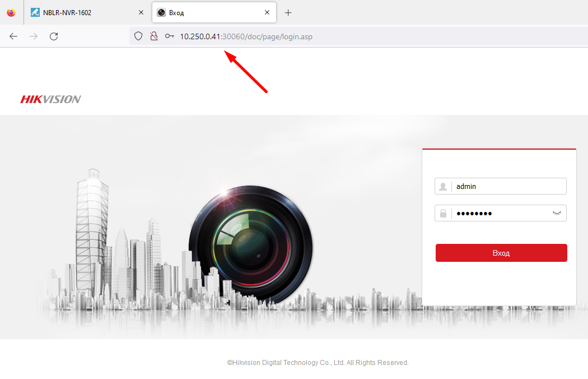This screenshot has height=379, width=588.
Task: Click the Firefox logo icon
Action: (x=11, y=12)
